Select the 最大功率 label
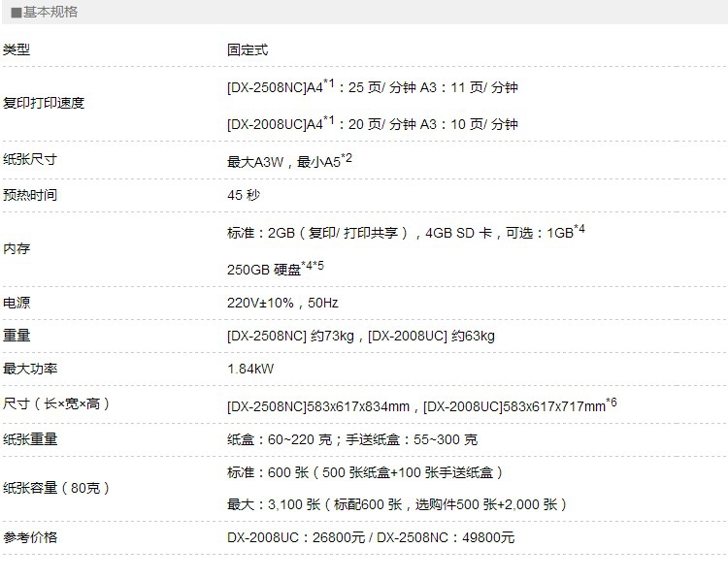The width and height of the screenshot is (728, 580). [x=30, y=369]
